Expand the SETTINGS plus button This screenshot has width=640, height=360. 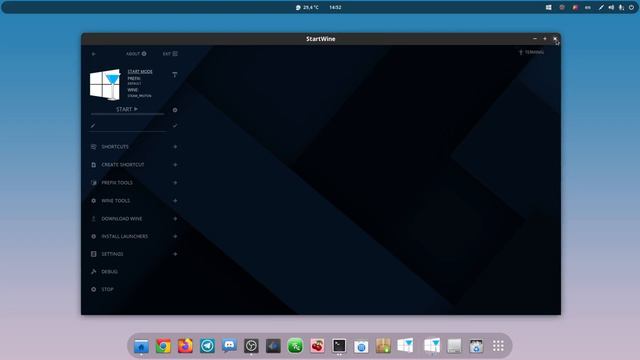click(x=175, y=254)
